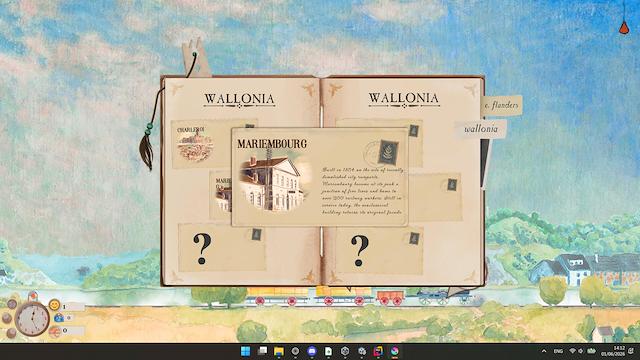640x360 pixels.
Task: Open the Discord taskbar icon
Action: (312, 351)
